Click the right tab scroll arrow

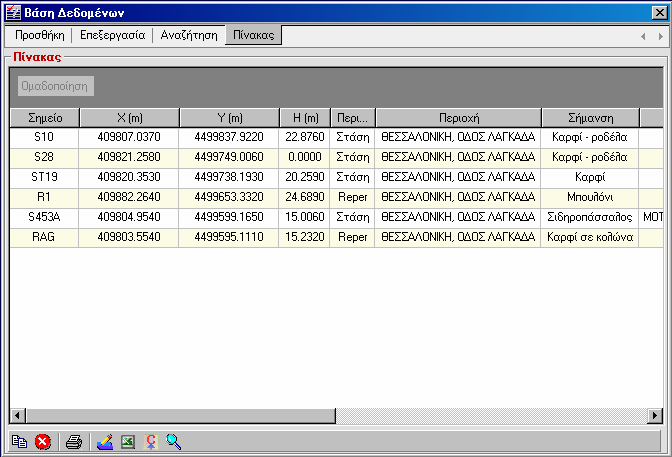click(x=660, y=37)
